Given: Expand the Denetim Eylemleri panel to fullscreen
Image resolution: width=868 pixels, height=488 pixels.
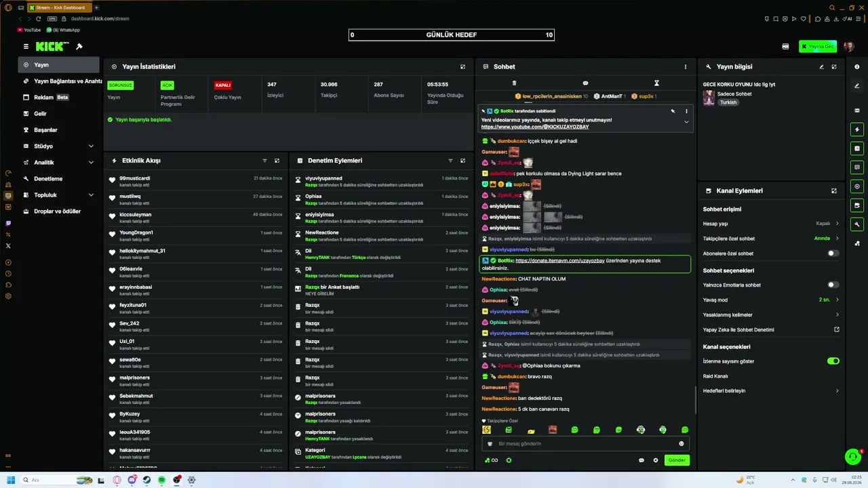Looking at the screenshot, I should click(463, 161).
